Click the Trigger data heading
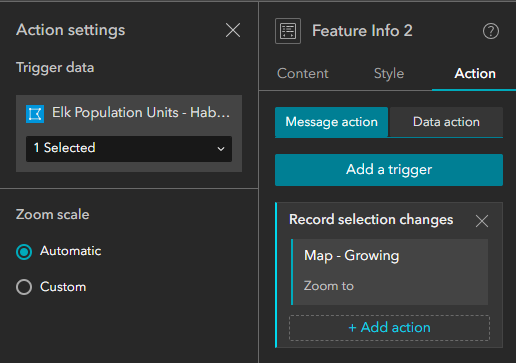Viewport: 516px width, 363px height. [x=55, y=68]
